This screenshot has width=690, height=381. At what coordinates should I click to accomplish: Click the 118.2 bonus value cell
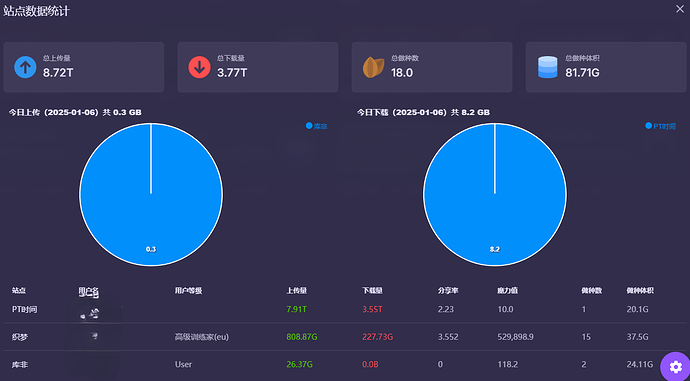(507, 365)
